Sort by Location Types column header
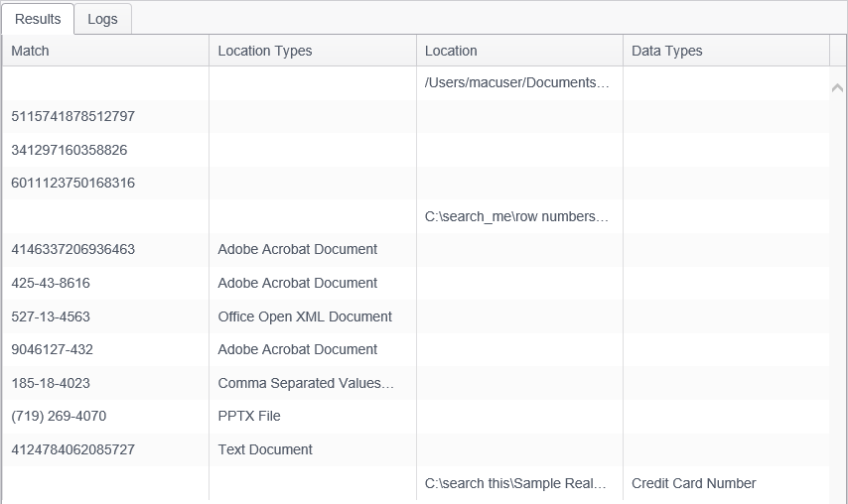This screenshot has width=848, height=504. (265, 51)
